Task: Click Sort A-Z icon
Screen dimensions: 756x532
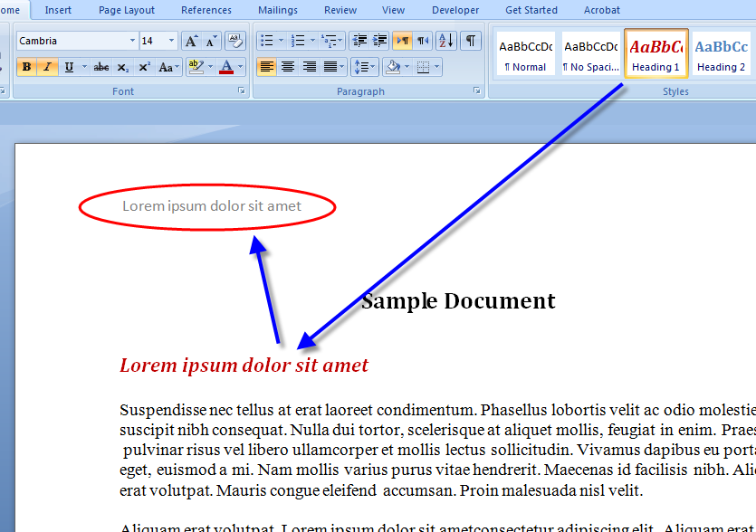Action: (x=446, y=41)
